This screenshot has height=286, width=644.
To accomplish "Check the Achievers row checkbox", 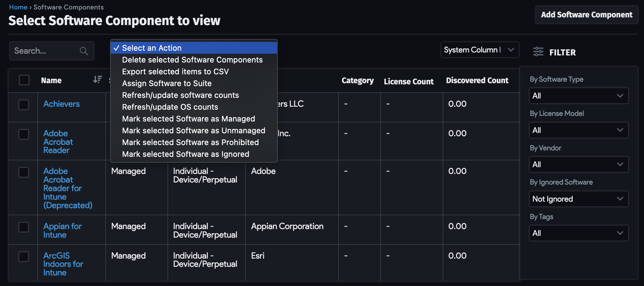I will pos(24,105).
